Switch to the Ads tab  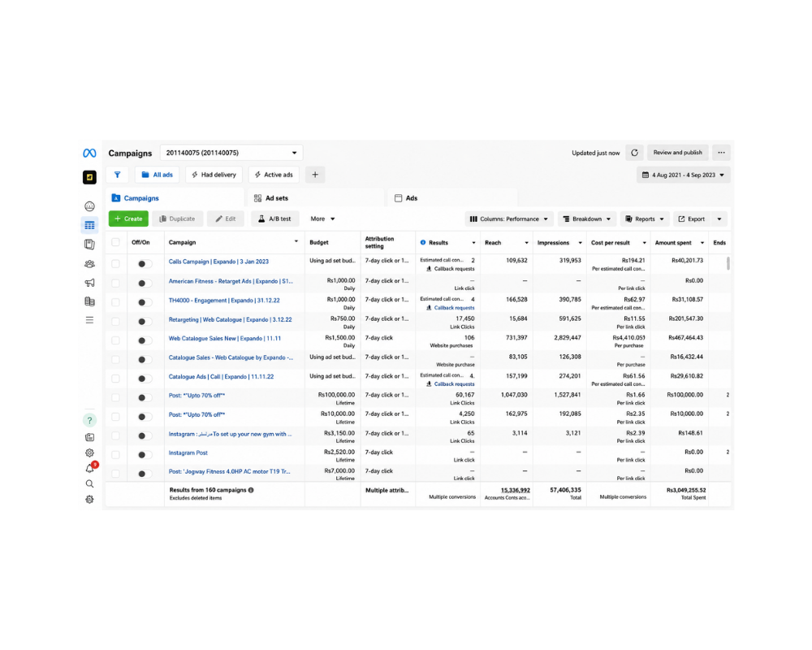point(453,198)
